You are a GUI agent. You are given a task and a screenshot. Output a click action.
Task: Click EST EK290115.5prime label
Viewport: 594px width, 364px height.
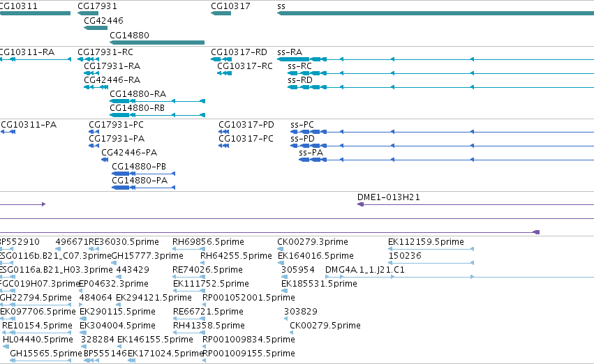click(117, 312)
